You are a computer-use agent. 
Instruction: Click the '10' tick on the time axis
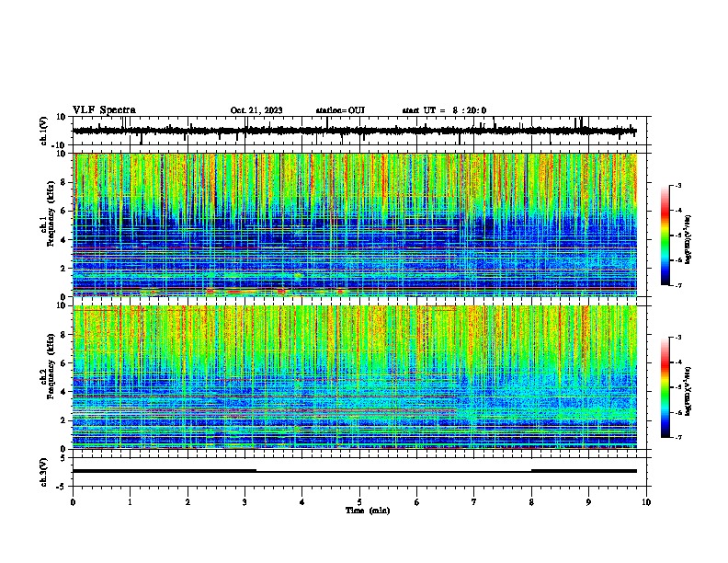[646, 502]
